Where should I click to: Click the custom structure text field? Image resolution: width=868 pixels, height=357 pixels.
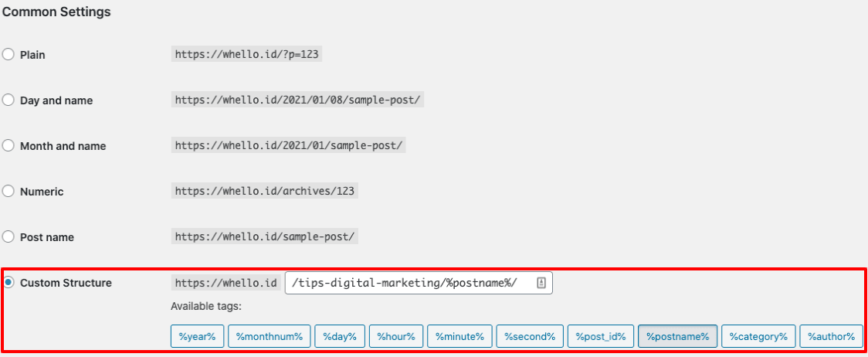pyautogui.click(x=409, y=284)
